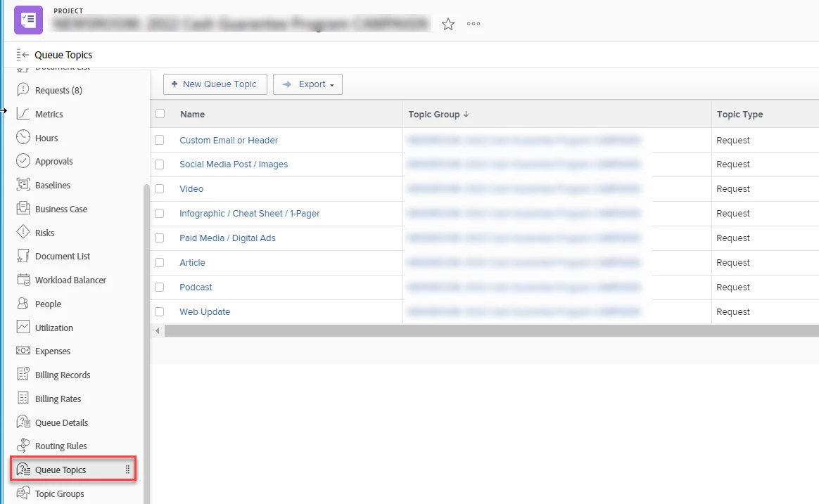Open the Article queue topic
The height and width of the screenshot is (504, 819).
(x=192, y=263)
